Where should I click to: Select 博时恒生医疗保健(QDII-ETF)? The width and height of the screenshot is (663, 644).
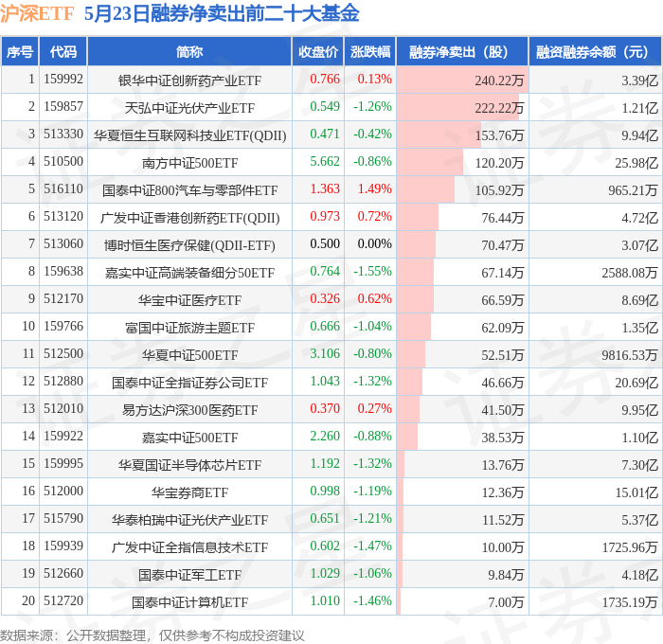point(189,245)
